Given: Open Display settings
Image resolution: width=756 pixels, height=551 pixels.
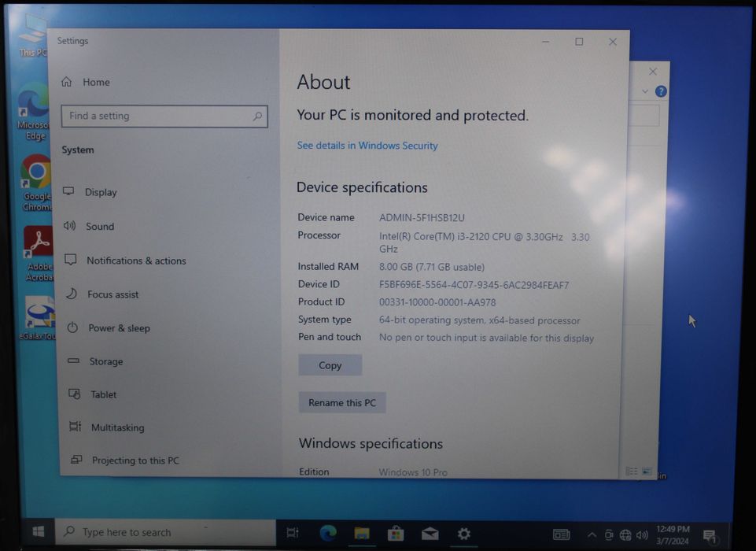Looking at the screenshot, I should pos(90,192).
